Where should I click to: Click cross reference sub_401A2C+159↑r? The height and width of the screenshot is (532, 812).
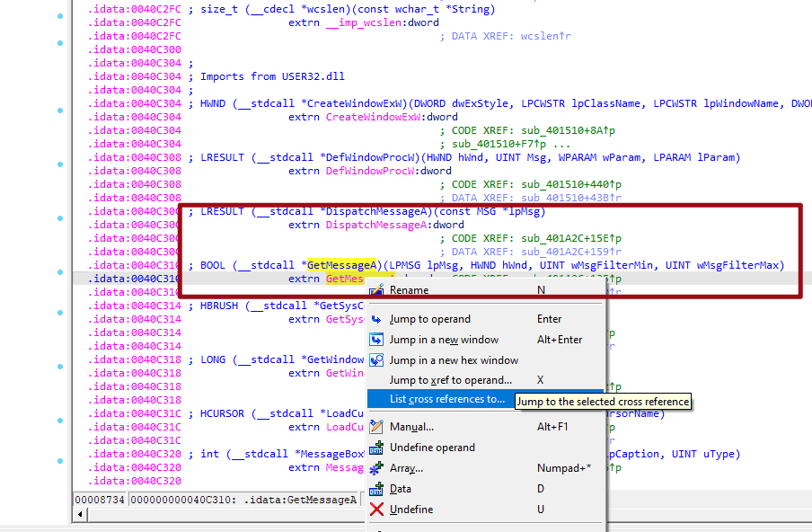tap(571, 252)
